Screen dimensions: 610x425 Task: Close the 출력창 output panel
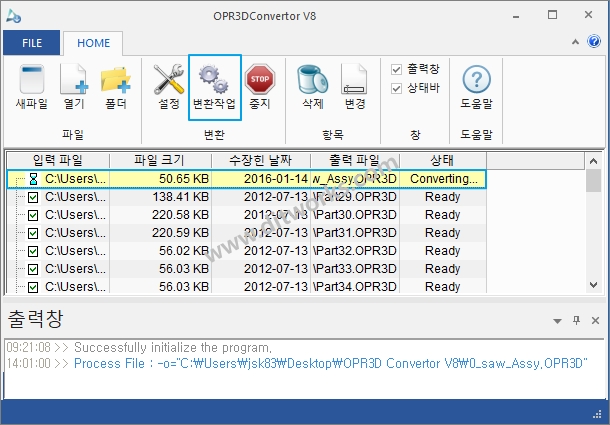[595, 320]
